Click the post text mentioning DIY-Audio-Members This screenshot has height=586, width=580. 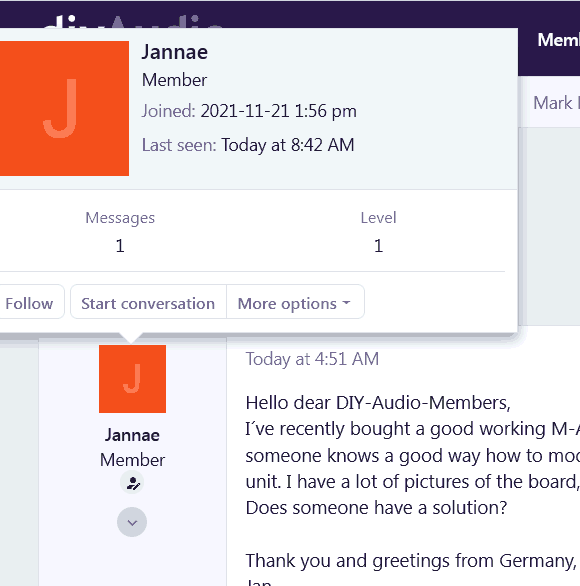(378, 403)
